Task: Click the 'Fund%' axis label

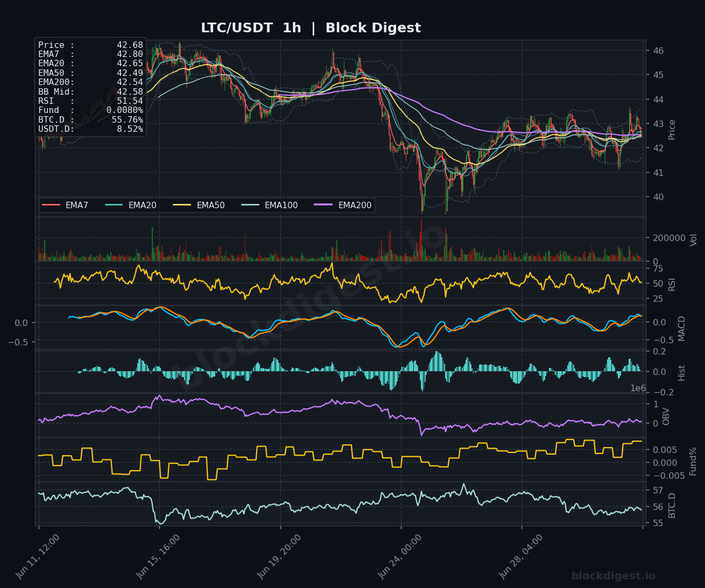Action: point(693,461)
